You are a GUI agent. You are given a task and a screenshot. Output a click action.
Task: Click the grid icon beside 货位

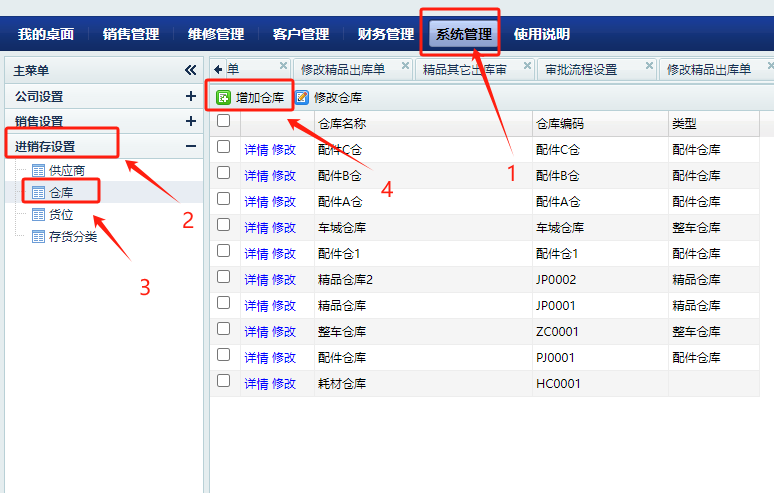coord(39,215)
